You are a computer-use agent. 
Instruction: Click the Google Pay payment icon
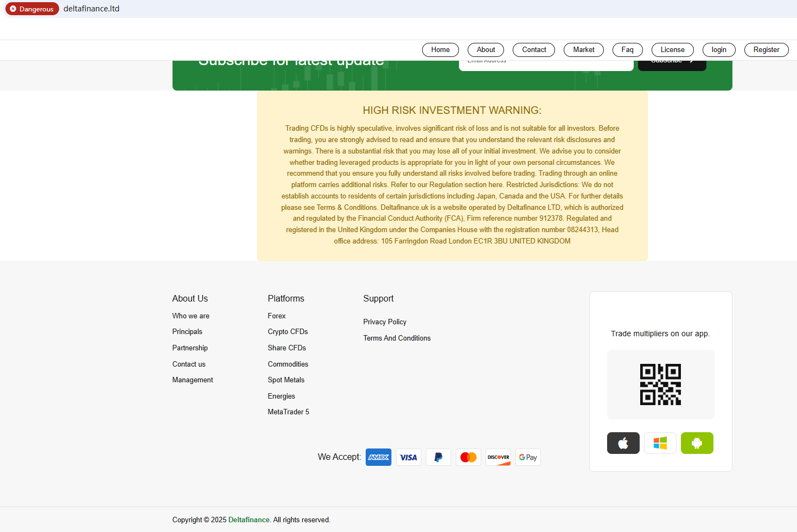coord(528,457)
